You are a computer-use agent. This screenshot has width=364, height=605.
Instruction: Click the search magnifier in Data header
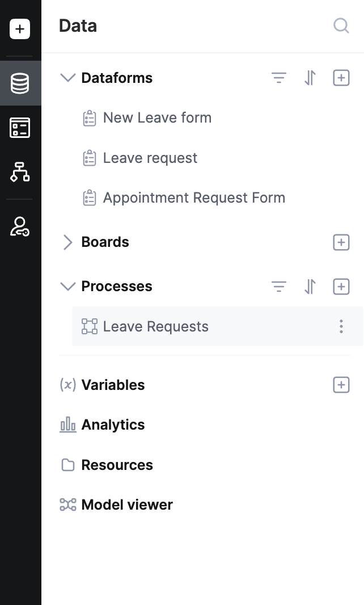[x=341, y=26]
